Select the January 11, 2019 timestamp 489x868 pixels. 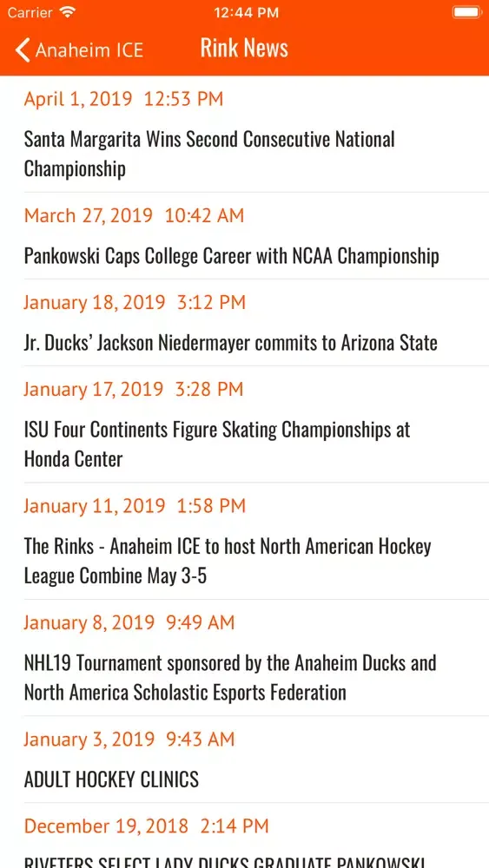click(134, 505)
